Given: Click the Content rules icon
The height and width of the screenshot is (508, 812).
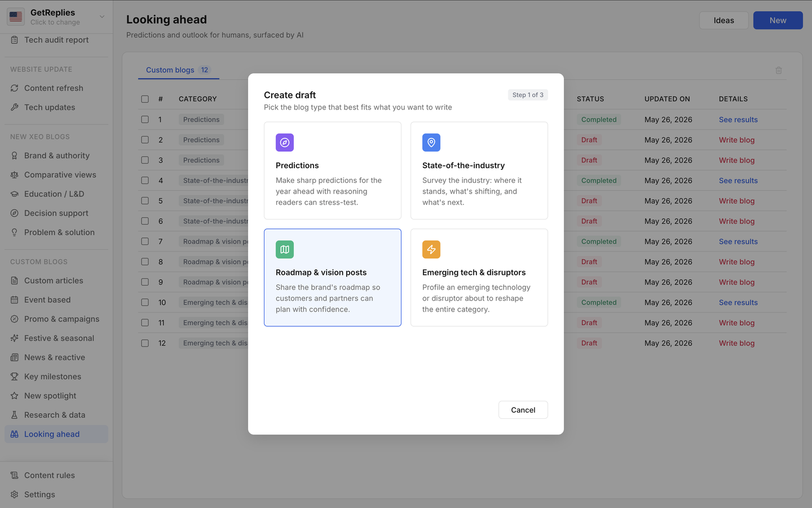Looking at the screenshot, I should tap(15, 475).
